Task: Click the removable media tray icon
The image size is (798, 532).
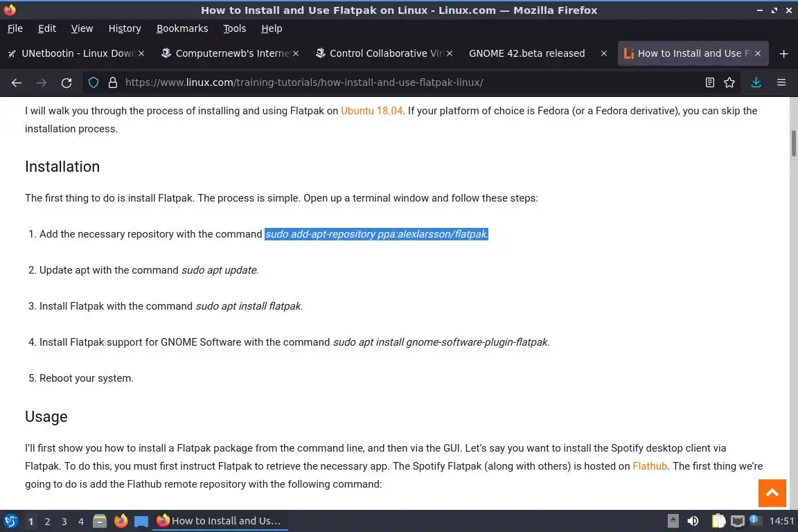Action: pos(673,521)
